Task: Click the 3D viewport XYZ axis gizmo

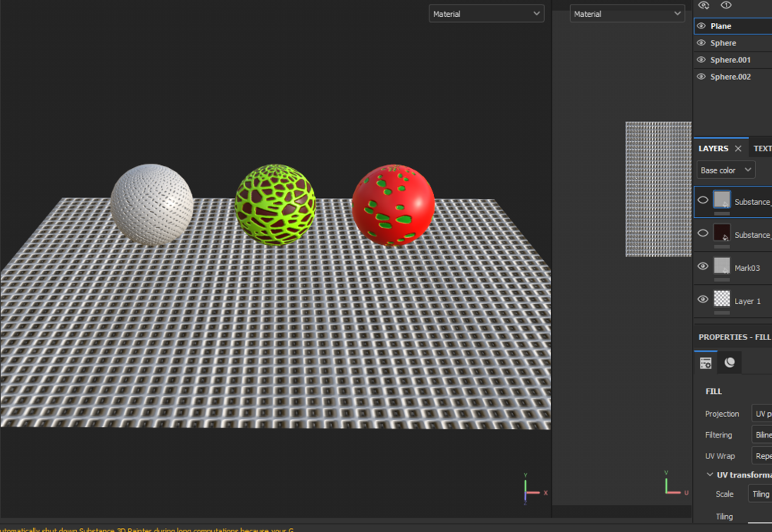Action: click(x=533, y=489)
